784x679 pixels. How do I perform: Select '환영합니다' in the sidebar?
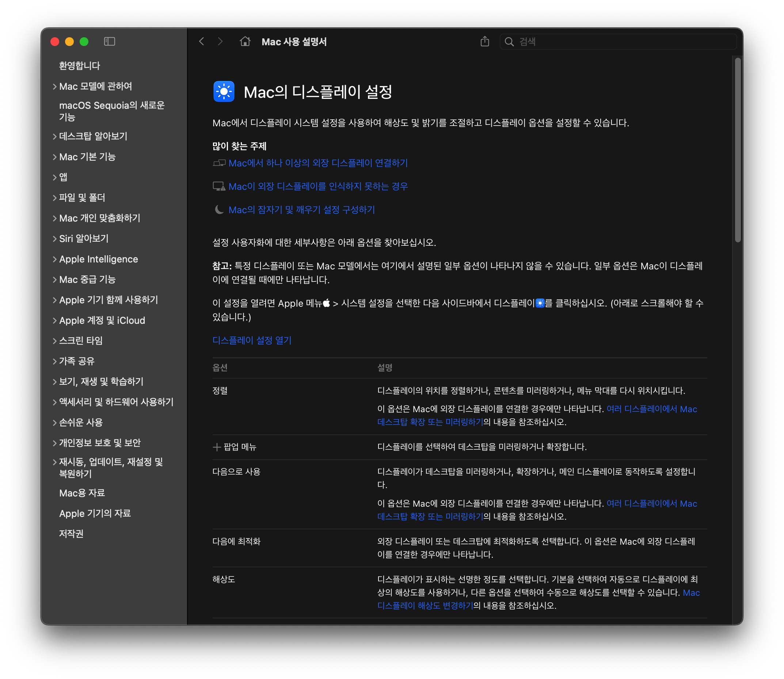pos(79,66)
